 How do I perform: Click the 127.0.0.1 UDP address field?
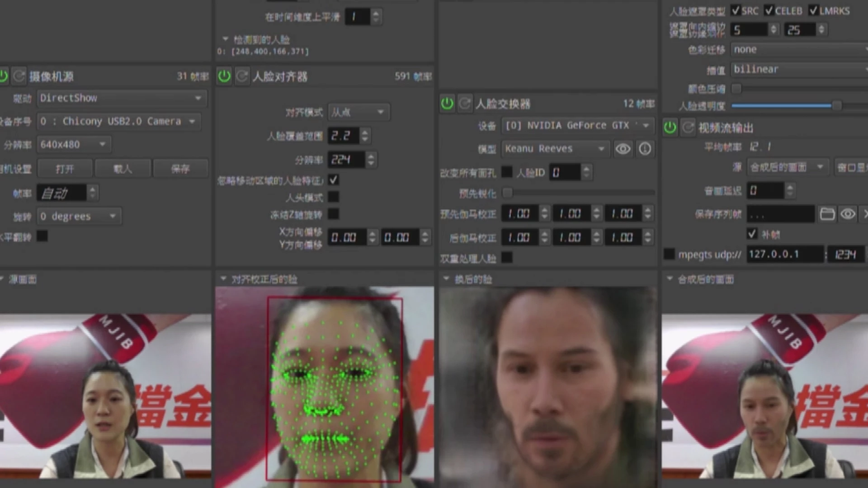784,254
